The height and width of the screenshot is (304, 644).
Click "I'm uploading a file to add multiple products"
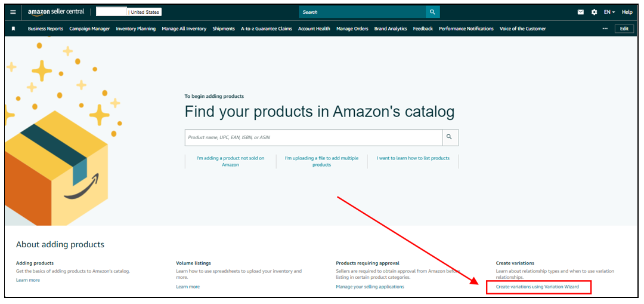(x=321, y=161)
